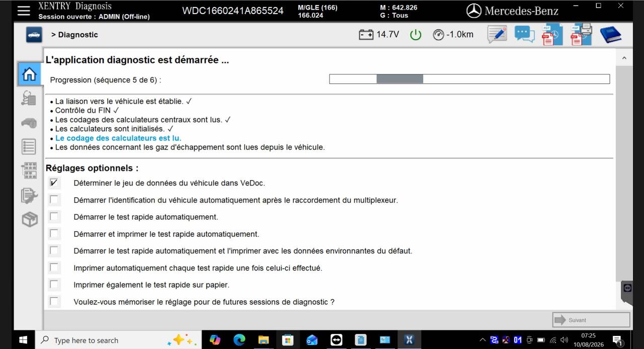Click 'La liaison vers le véhicule est établie' line

pos(123,101)
